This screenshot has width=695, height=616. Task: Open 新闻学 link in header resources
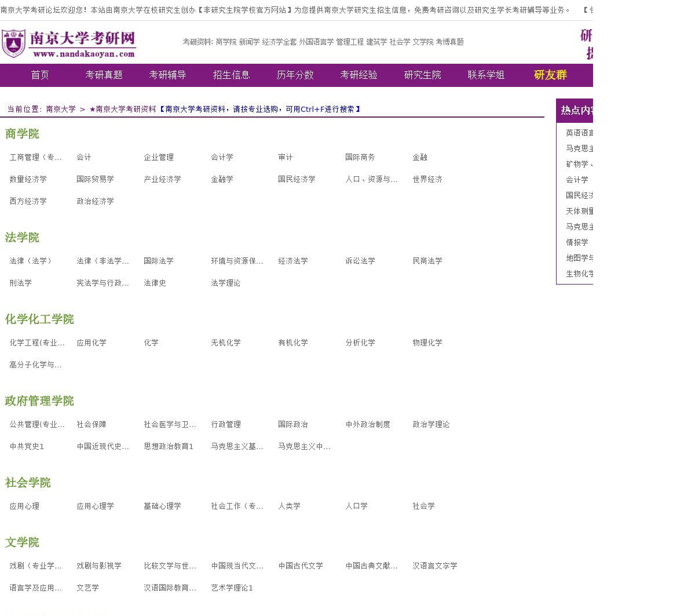pos(249,42)
